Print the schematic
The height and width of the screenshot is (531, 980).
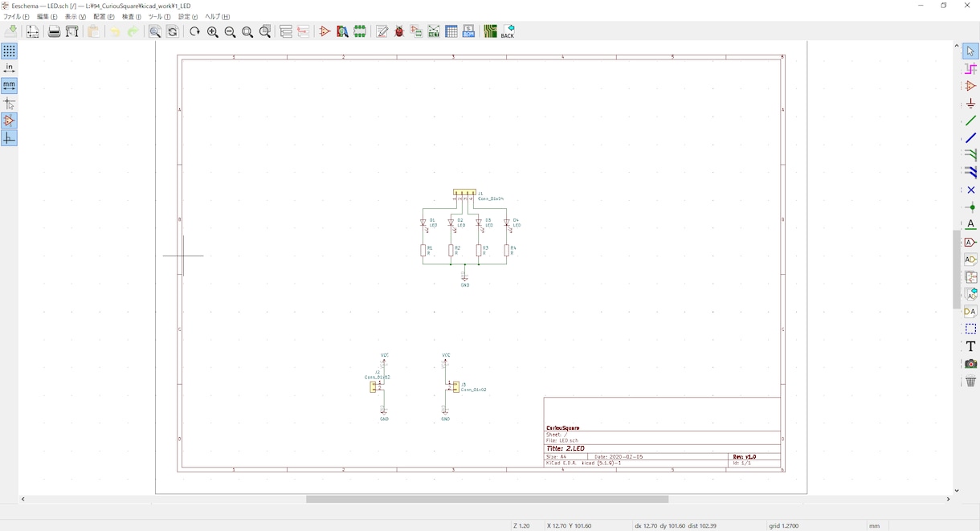coord(54,31)
